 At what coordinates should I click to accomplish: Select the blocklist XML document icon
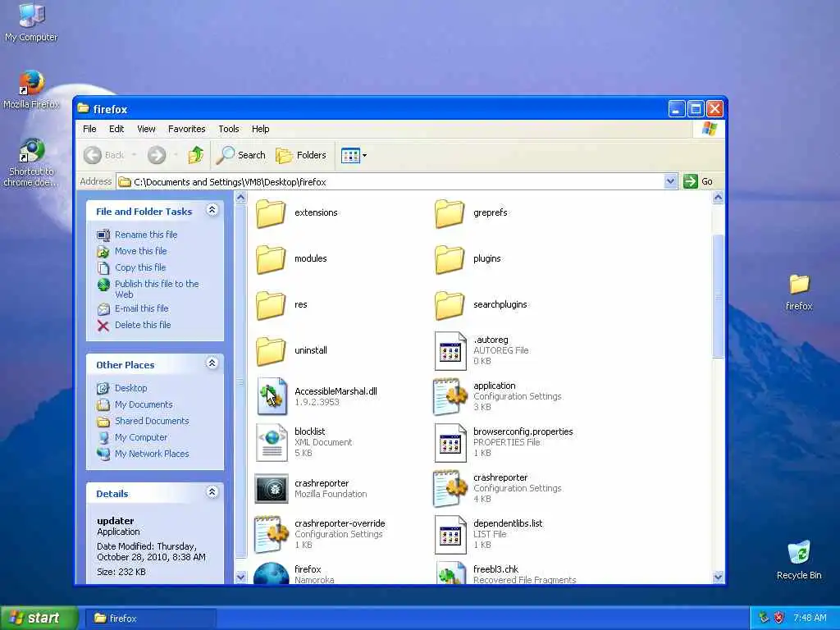272,442
